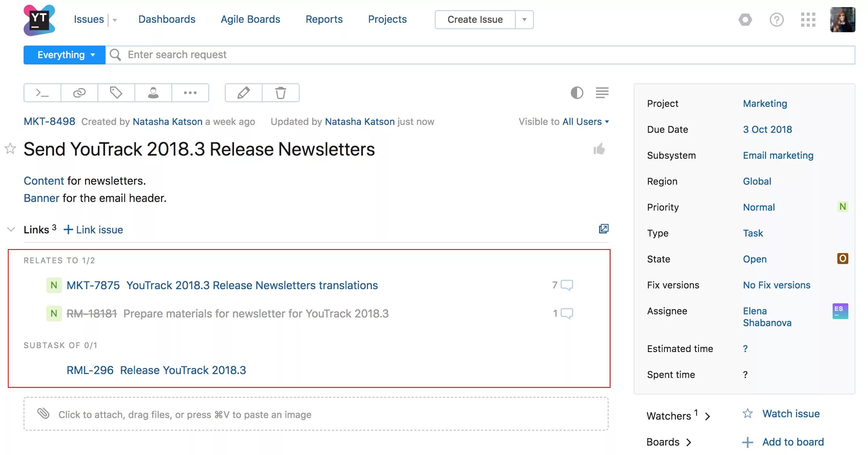
Task: Click the assign user icon on toolbar
Action: pos(153,92)
